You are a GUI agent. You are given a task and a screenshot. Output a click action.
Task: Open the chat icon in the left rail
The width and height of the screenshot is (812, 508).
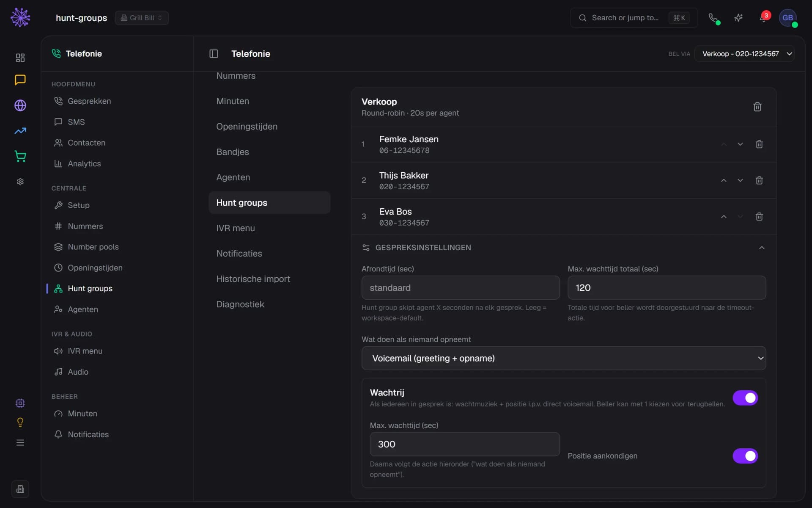click(20, 80)
